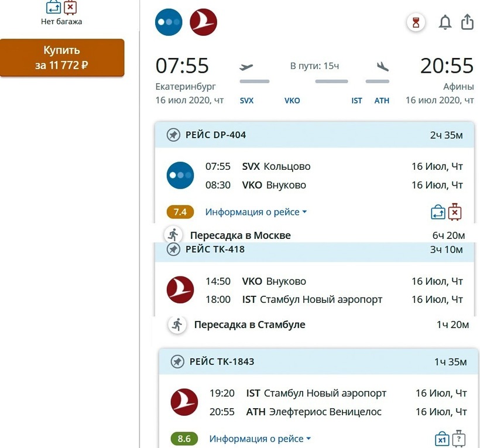Toggle the pin on РЕЙС ТК-418
The width and height of the screenshot is (480, 448).
pyautogui.click(x=173, y=249)
